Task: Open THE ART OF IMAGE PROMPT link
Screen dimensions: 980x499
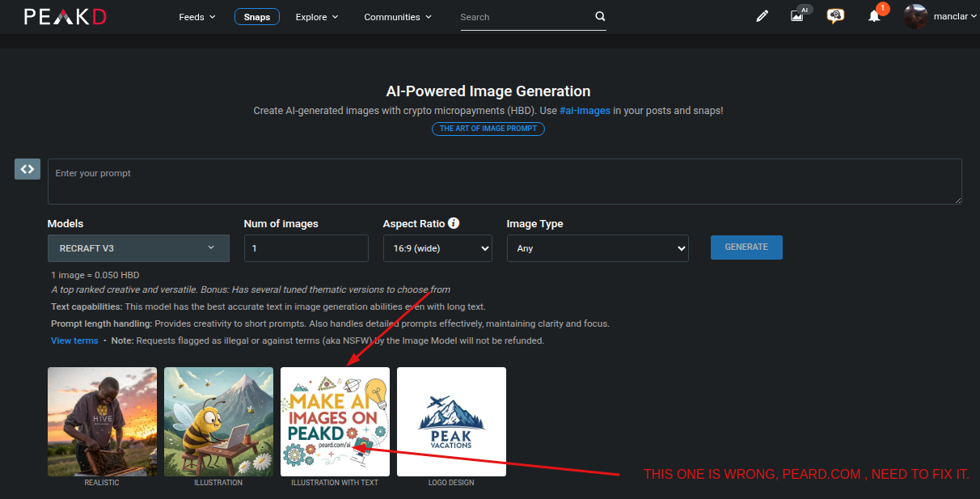Action: pyautogui.click(x=488, y=129)
